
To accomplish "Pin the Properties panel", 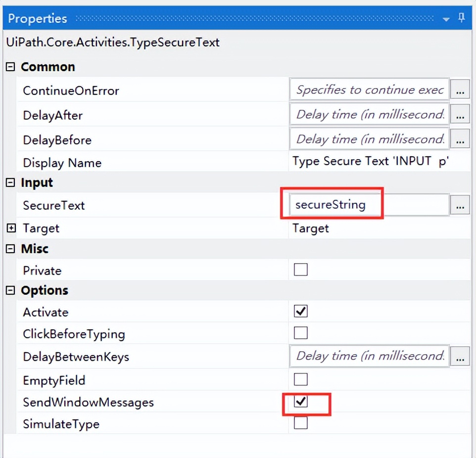I will (462, 18).
